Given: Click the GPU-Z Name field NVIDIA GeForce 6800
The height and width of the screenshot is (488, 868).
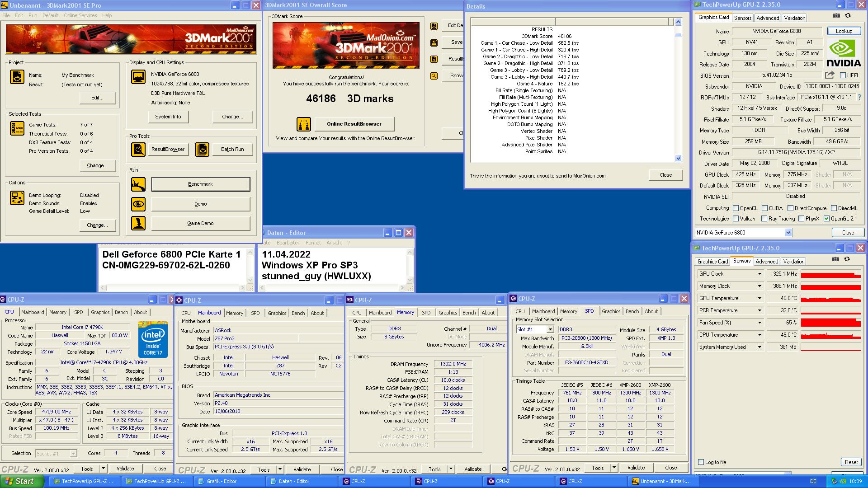Looking at the screenshot, I should [776, 31].
